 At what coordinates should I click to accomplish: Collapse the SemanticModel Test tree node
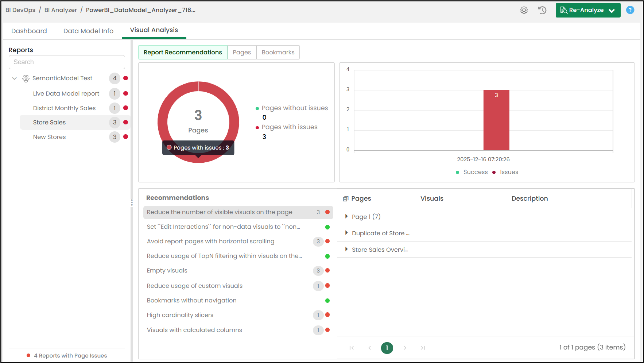pyautogui.click(x=15, y=78)
